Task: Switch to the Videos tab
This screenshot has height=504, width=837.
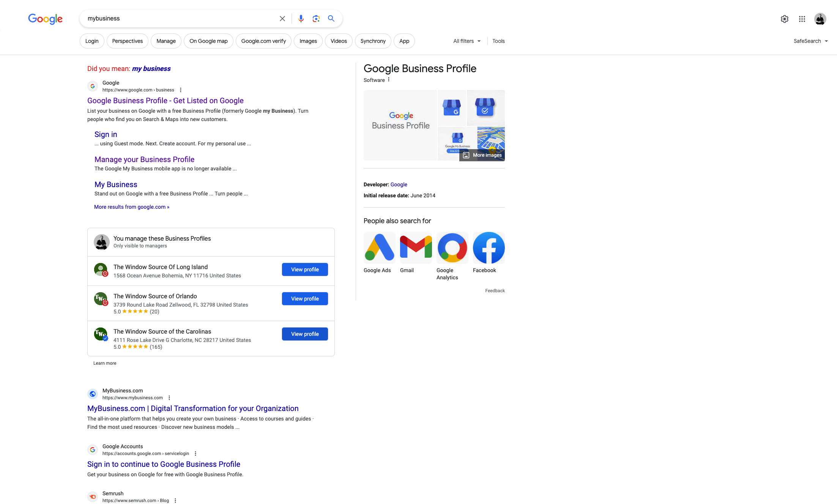Action: (339, 41)
